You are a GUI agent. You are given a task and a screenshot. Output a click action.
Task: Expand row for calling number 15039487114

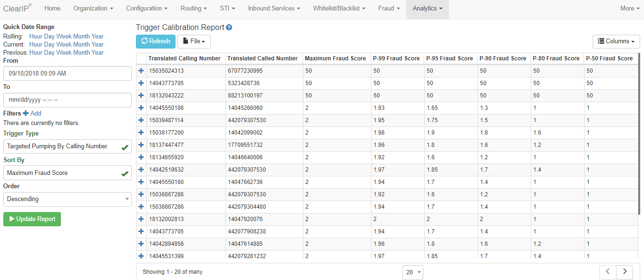[141, 120]
